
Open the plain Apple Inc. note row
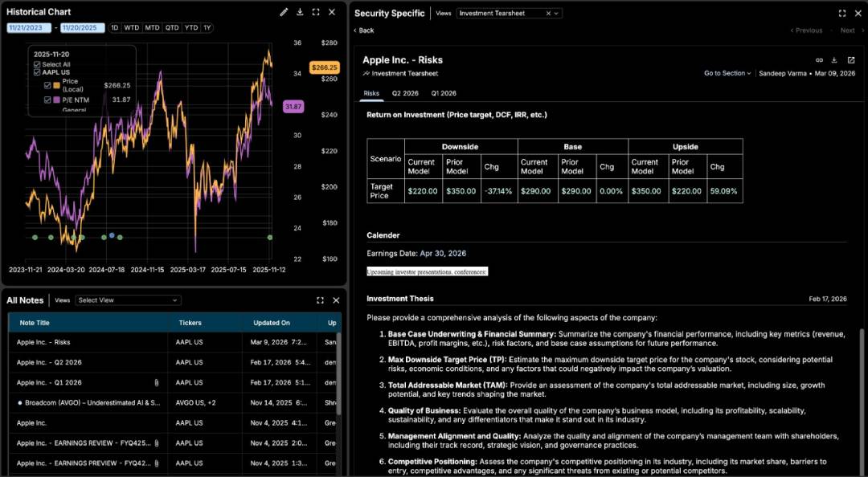pos(173,422)
